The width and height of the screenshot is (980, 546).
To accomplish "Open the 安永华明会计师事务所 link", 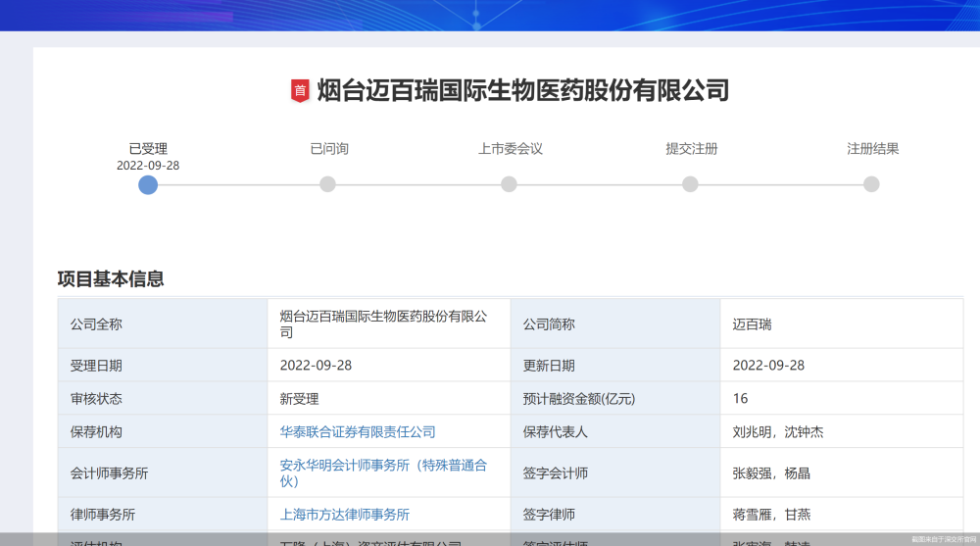I will [383, 472].
